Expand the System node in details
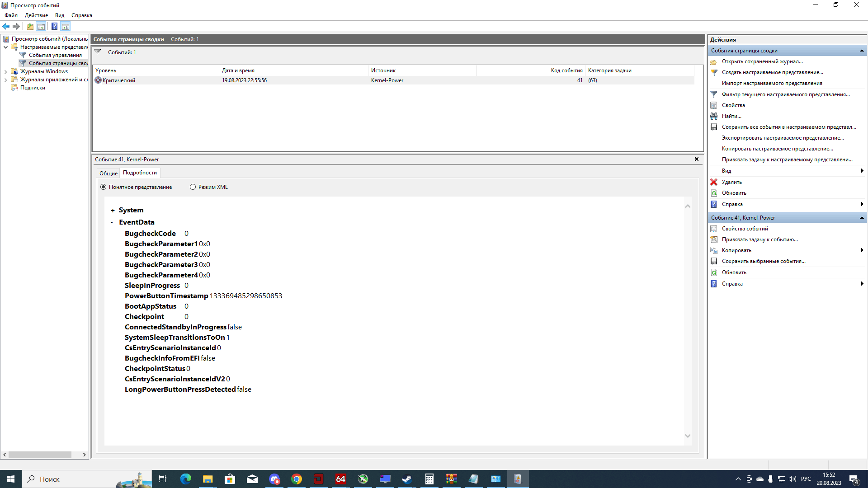Image resolution: width=868 pixels, height=488 pixels. pos(113,211)
